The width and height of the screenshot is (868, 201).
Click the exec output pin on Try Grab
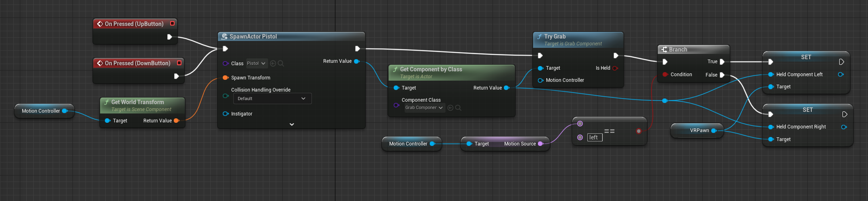[x=616, y=56]
